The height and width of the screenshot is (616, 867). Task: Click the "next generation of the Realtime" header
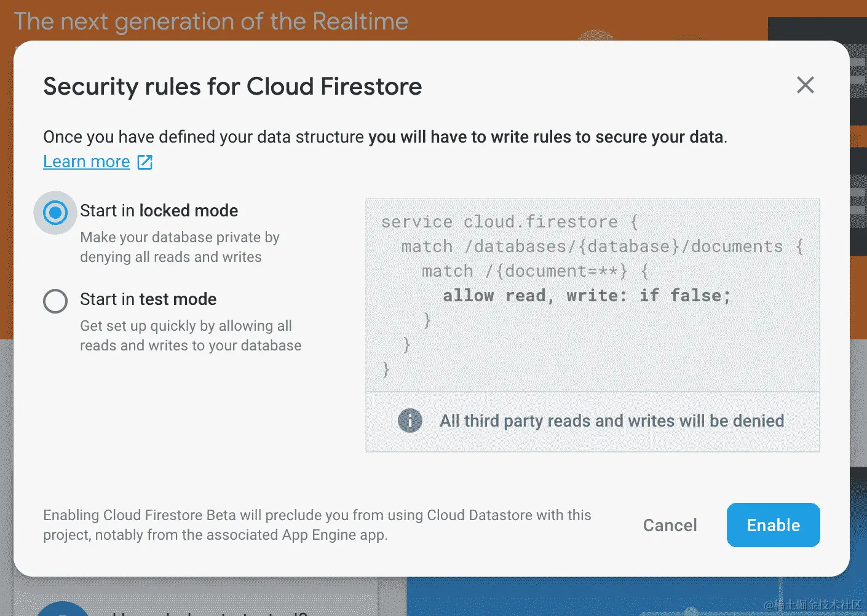click(x=211, y=22)
